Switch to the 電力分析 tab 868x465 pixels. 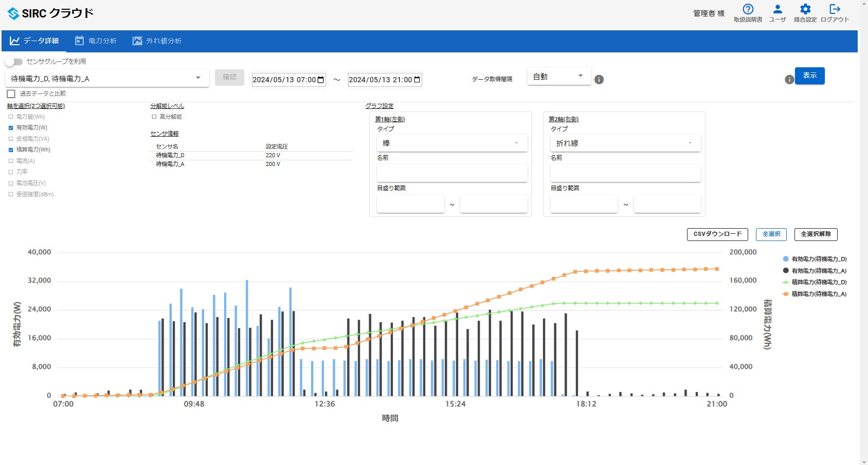coord(96,41)
